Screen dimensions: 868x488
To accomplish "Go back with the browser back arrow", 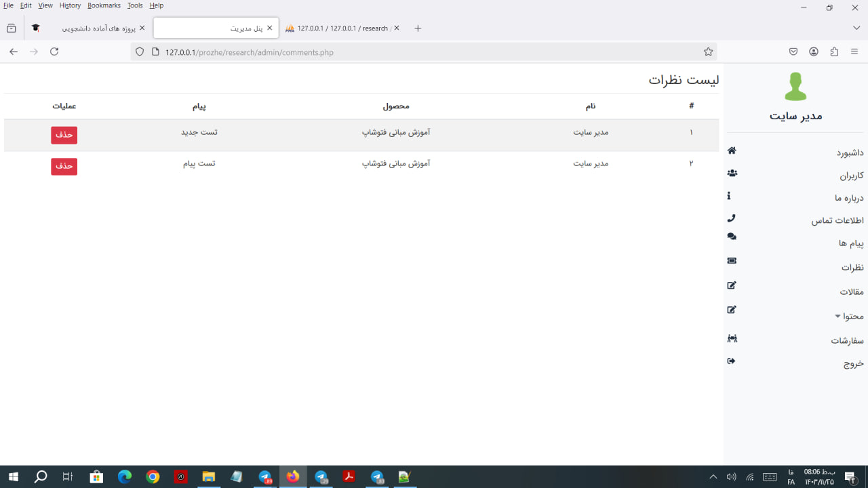I will 14,52.
